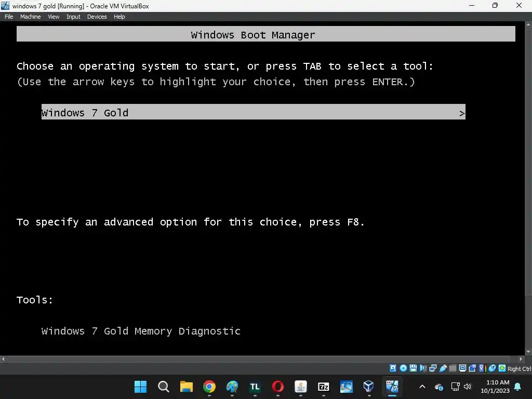Minimize the VirtualBox window
532x399 pixels.
pos(472,5)
